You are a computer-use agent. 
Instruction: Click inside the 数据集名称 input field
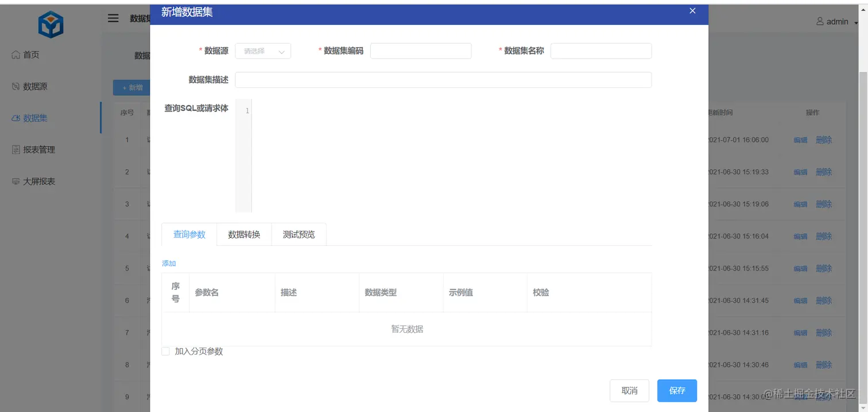601,51
